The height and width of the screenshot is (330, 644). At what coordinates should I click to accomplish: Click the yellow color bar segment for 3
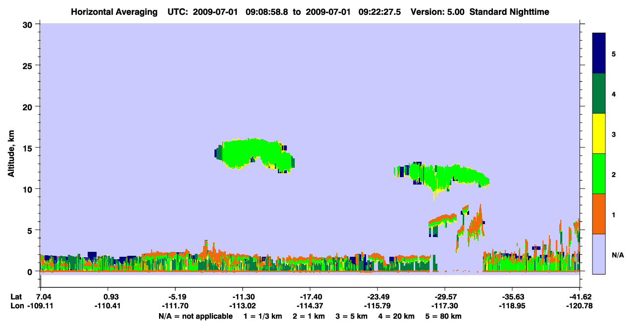pos(599,134)
